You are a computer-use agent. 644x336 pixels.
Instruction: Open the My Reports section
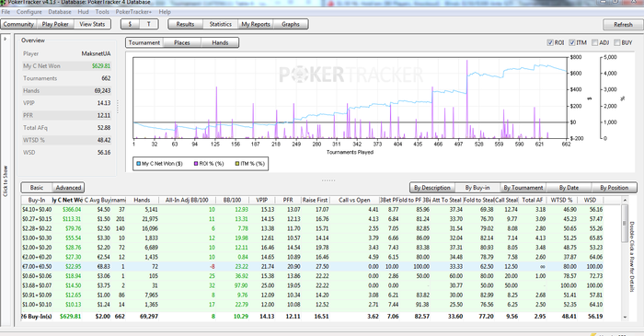click(x=256, y=24)
